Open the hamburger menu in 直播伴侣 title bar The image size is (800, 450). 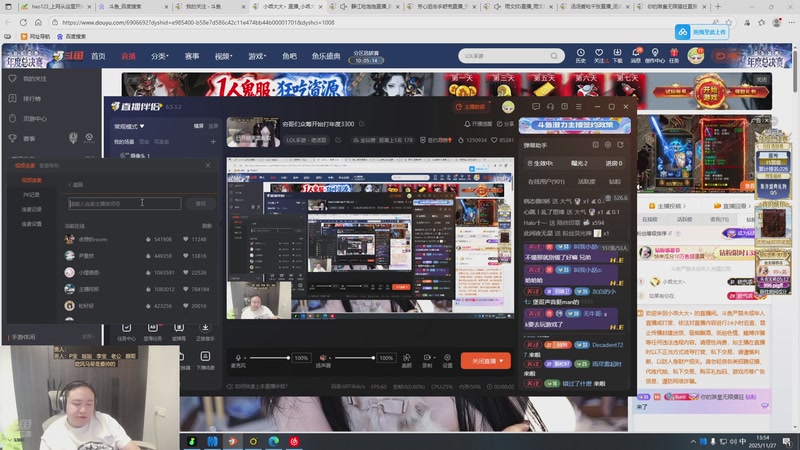pos(579,107)
